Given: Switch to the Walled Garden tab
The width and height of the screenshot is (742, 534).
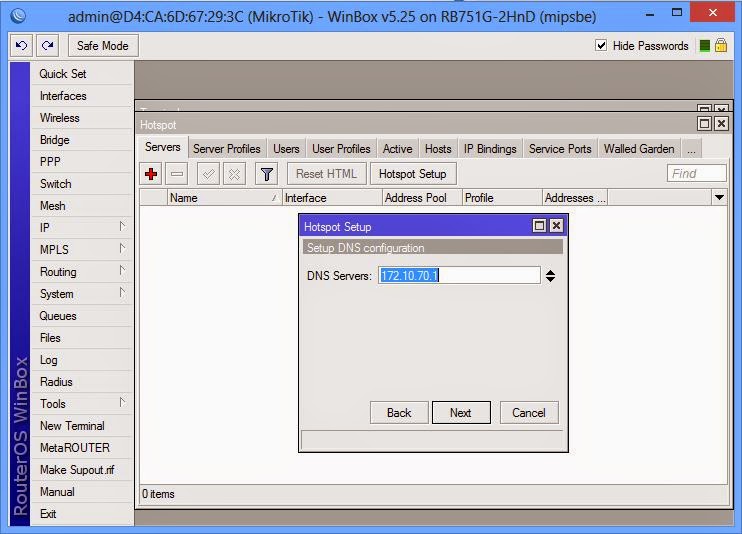Looking at the screenshot, I should tap(639, 149).
